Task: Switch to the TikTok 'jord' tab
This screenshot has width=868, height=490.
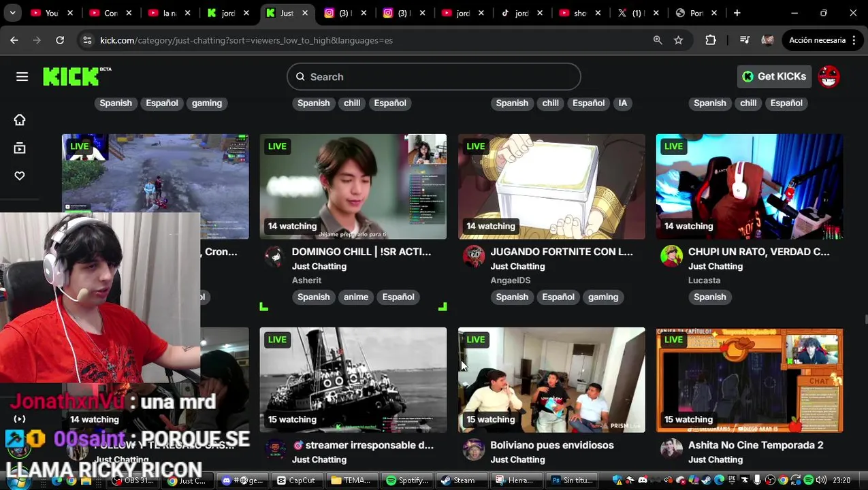Action: pos(523,13)
